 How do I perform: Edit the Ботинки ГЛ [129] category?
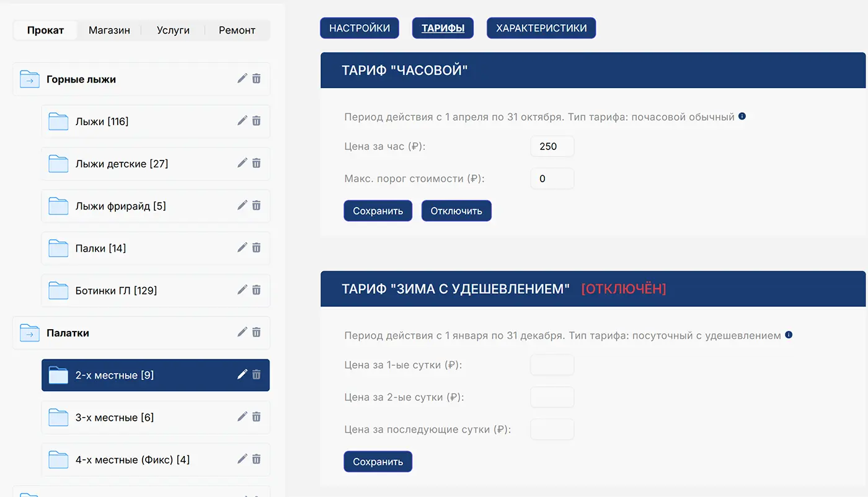point(242,290)
